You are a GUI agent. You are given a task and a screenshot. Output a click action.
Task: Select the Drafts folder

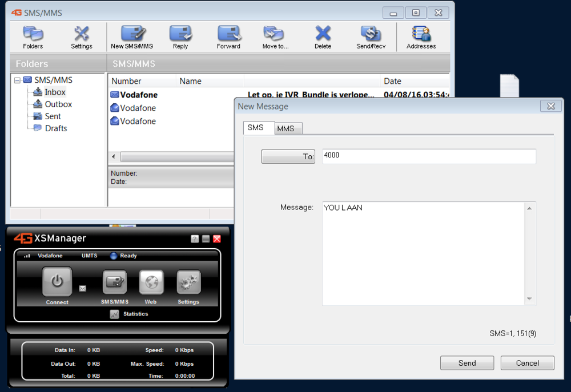point(56,128)
